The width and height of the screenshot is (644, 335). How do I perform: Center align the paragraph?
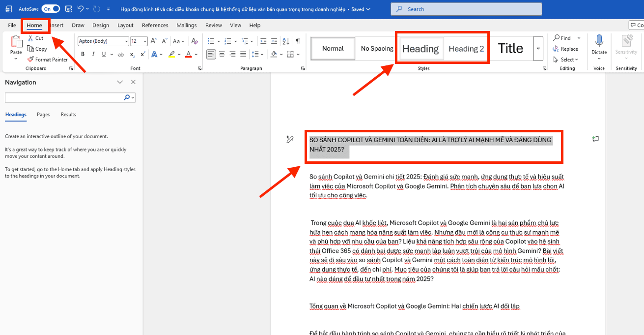222,54
